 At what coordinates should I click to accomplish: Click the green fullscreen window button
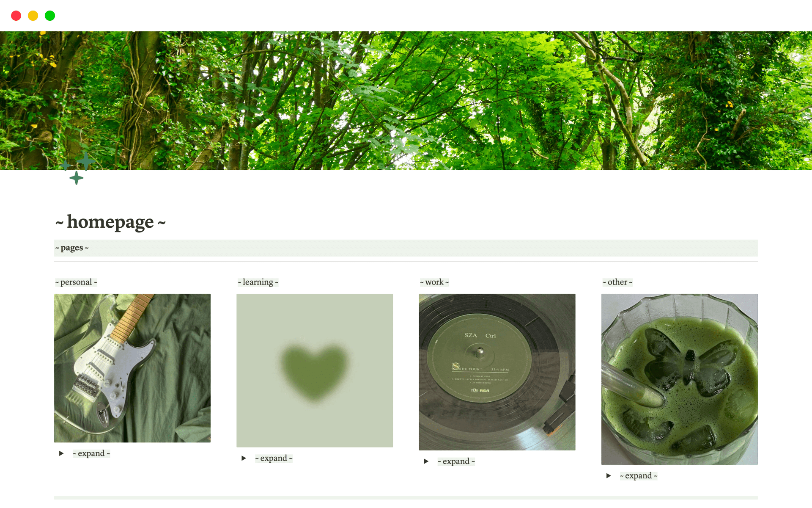(50, 16)
